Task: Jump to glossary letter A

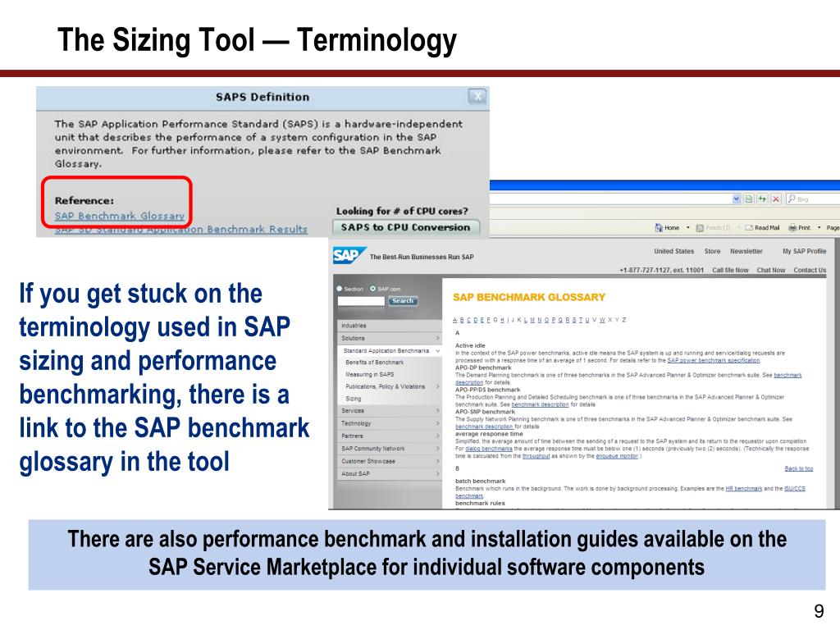Action: (x=454, y=320)
